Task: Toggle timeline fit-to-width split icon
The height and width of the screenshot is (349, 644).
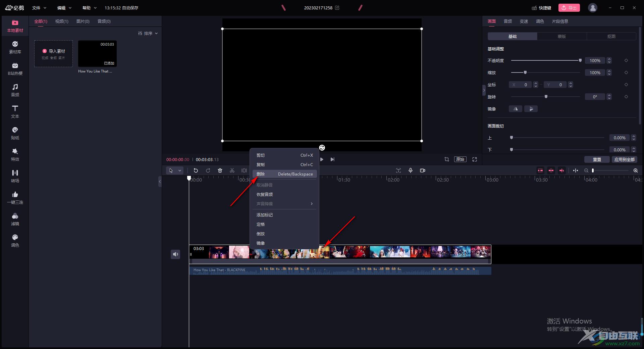Action: pos(576,170)
